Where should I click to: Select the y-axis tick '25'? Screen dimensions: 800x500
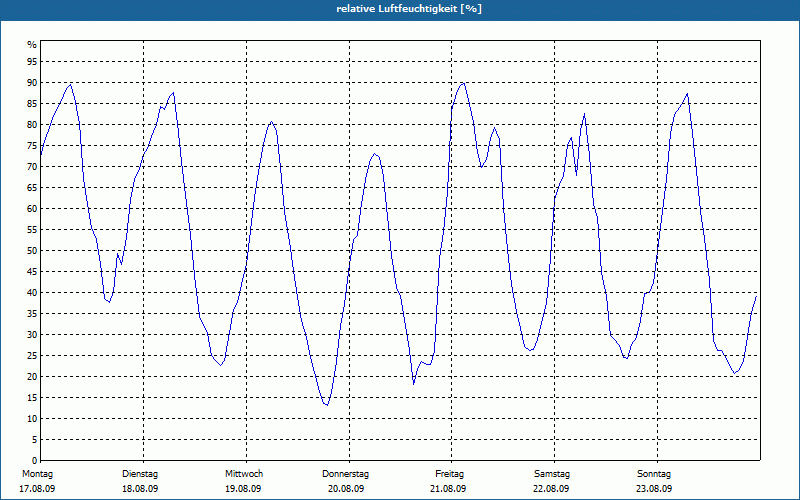point(32,356)
